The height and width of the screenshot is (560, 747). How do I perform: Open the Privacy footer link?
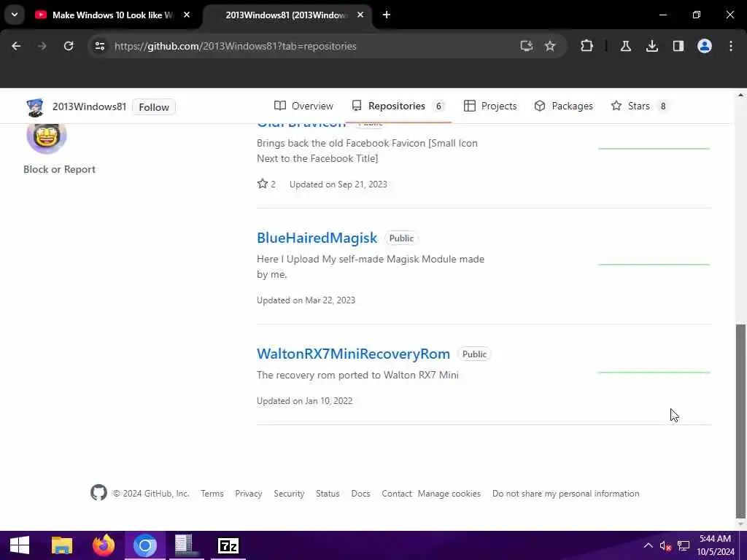249,494
